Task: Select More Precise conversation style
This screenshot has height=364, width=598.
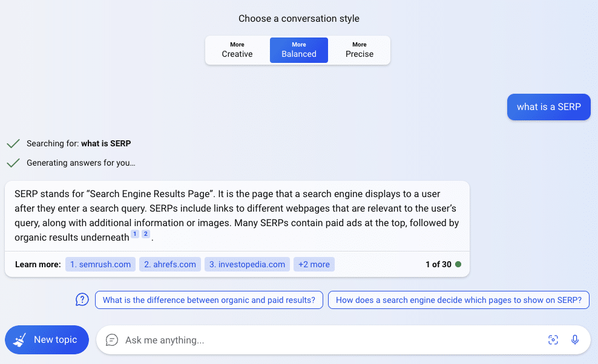Action: (x=360, y=50)
